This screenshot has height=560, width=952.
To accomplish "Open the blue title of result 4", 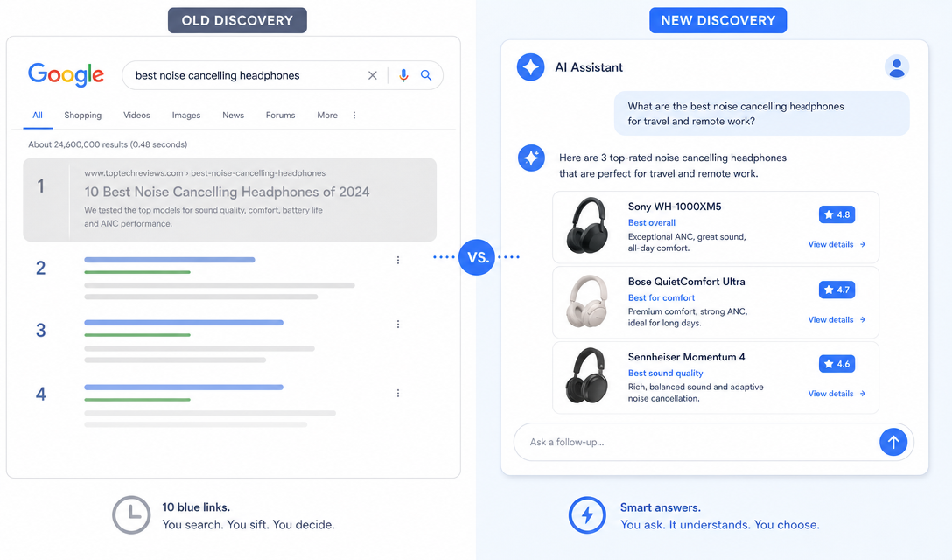I will coord(184,387).
